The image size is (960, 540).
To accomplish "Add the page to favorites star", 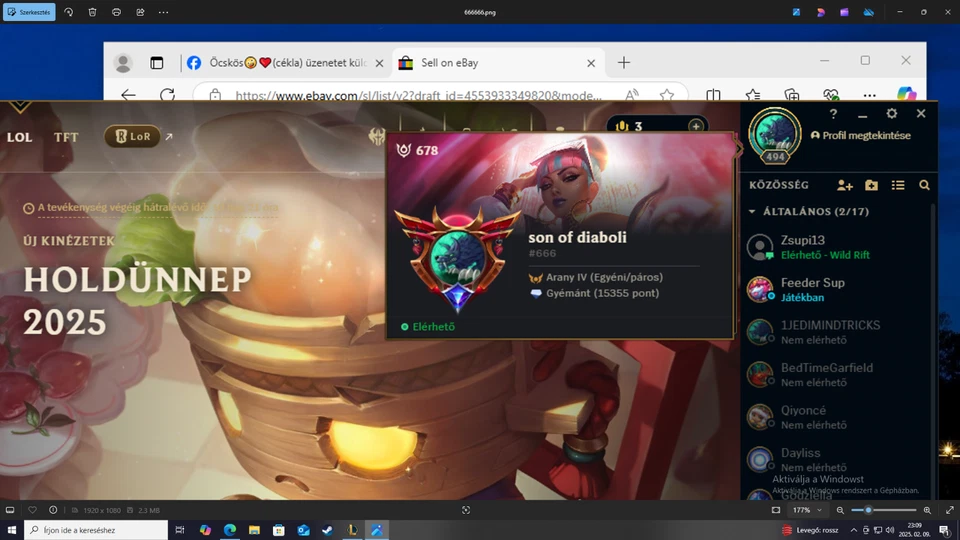I will pos(667,95).
